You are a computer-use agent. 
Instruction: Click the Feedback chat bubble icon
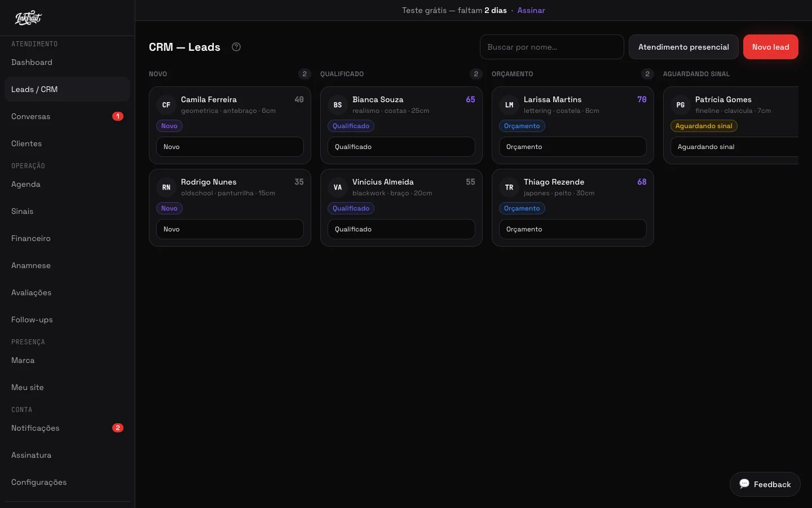(x=744, y=484)
